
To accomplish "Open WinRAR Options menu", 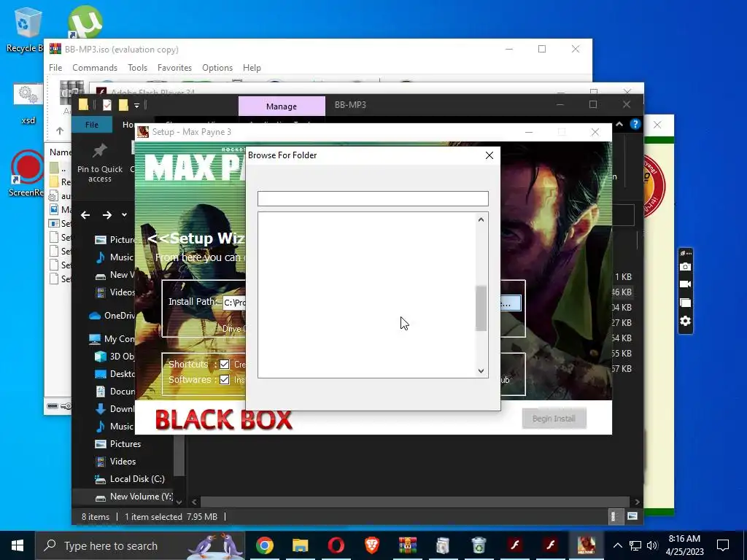I will (x=217, y=68).
